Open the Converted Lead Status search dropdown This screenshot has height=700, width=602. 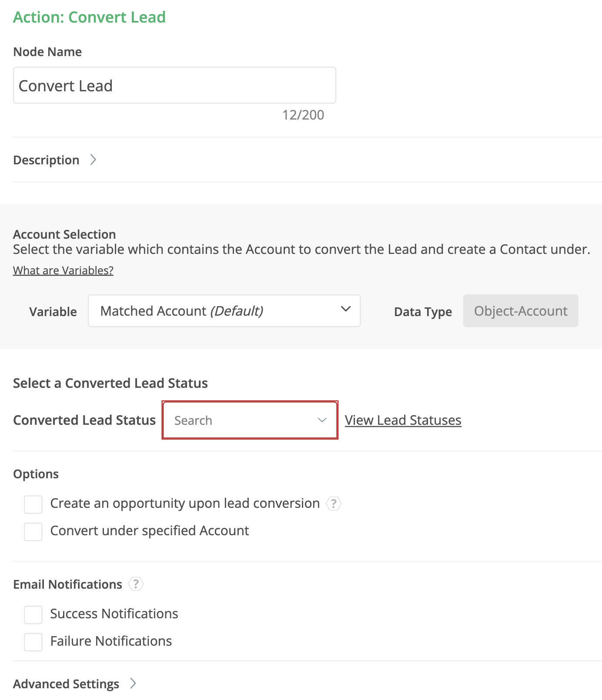click(244, 420)
